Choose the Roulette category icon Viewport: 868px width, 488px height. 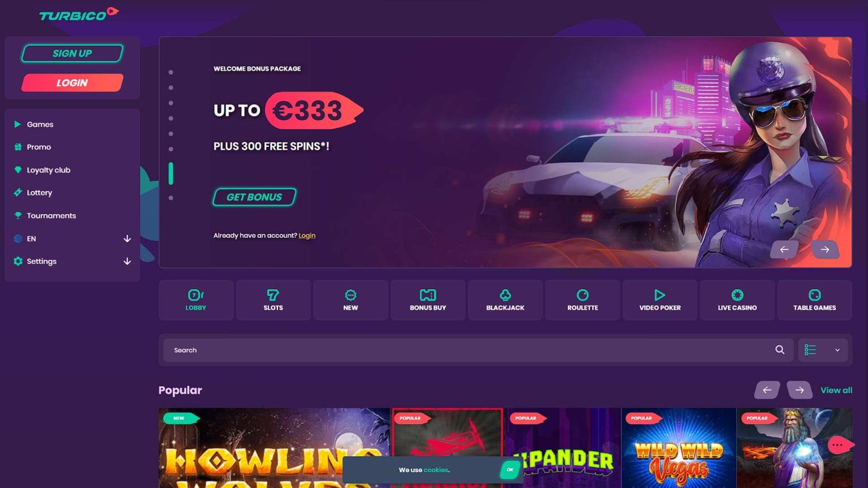583,295
